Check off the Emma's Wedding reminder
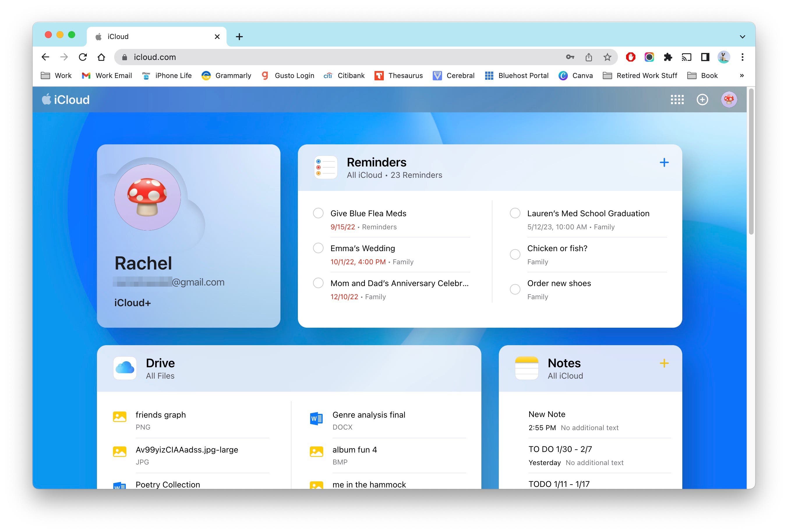This screenshot has height=532, width=788. pos(318,248)
